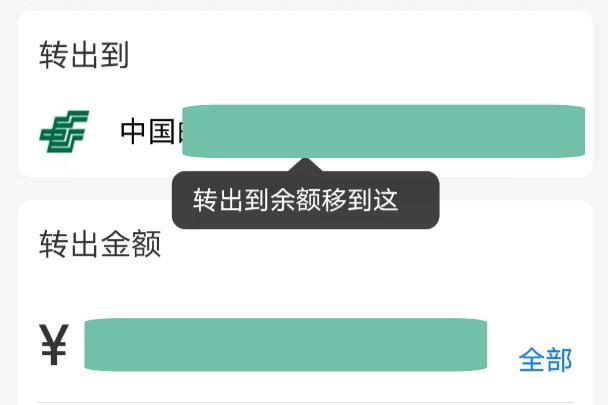The image size is (608, 405).
Task: Click the tooltip's upward pointer arrow
Action: (306, 165)
